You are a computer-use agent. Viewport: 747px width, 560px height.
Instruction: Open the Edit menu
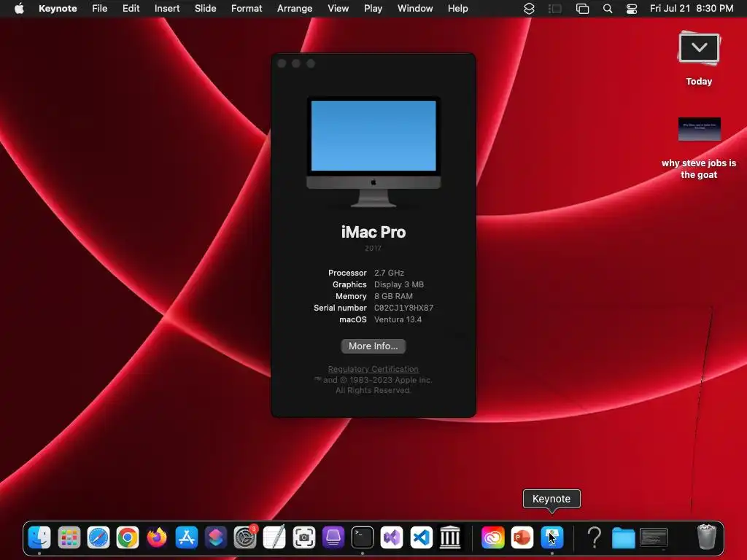click(131, 8)
